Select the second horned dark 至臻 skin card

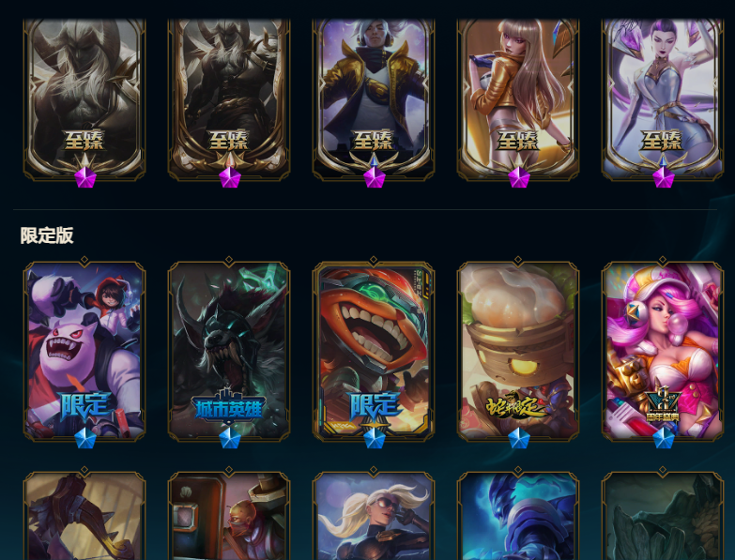click(x=229, y=99)
